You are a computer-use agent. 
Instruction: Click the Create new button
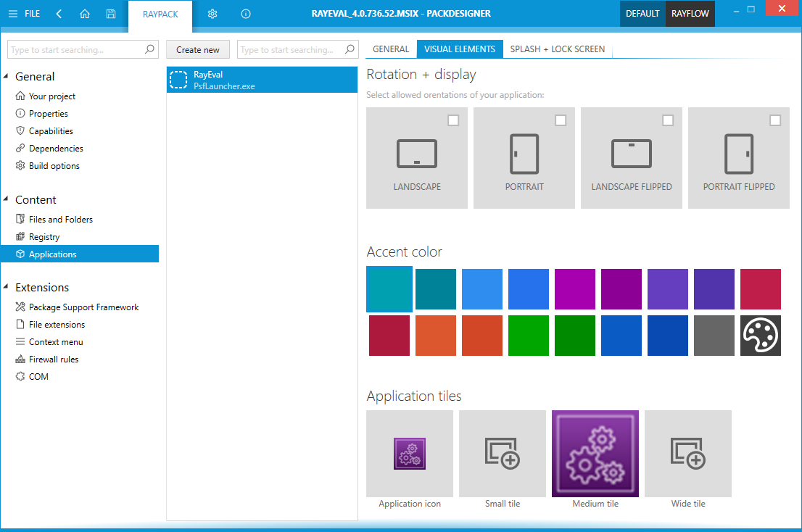point(197,50)
